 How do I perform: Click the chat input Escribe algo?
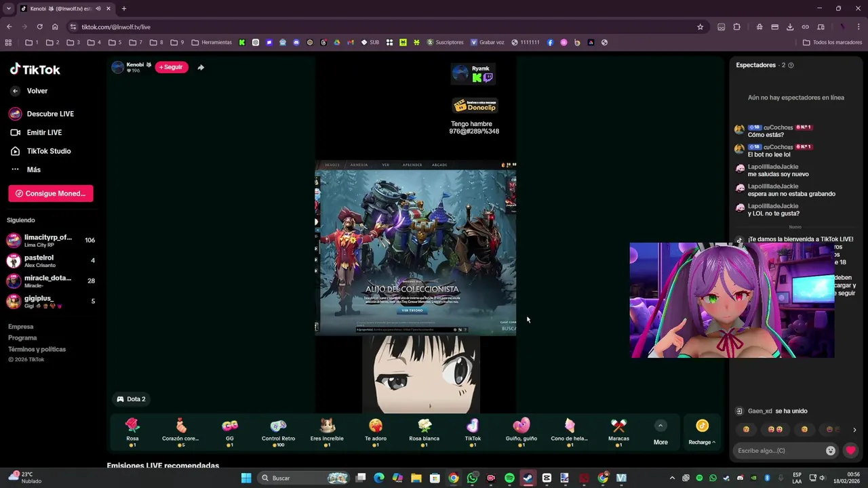pos(778,451)
